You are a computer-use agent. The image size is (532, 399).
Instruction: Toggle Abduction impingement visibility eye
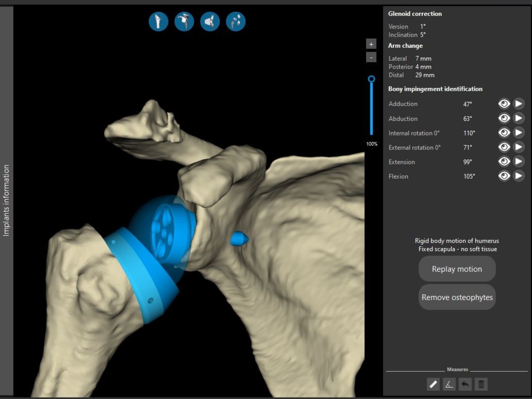point(504,118)
